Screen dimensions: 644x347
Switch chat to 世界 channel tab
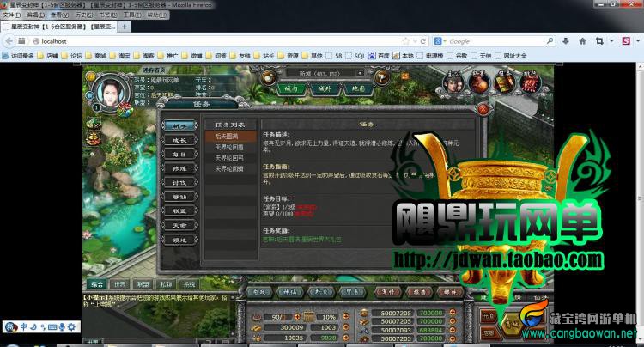pos(120,283)
